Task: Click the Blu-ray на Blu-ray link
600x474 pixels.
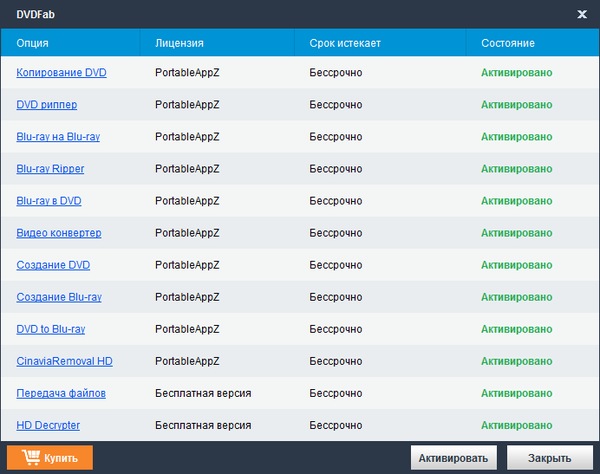Action: click(x=58, y=137)
